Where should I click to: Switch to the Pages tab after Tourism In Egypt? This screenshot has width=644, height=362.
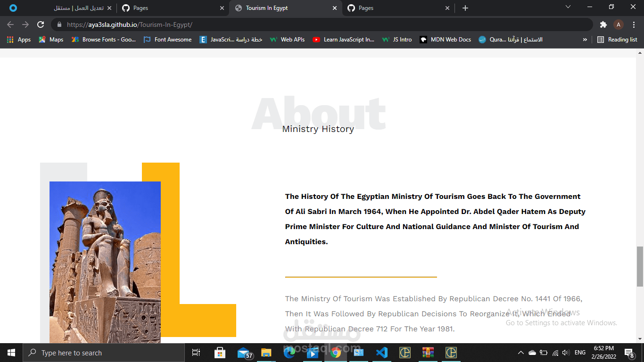point(398,8)
